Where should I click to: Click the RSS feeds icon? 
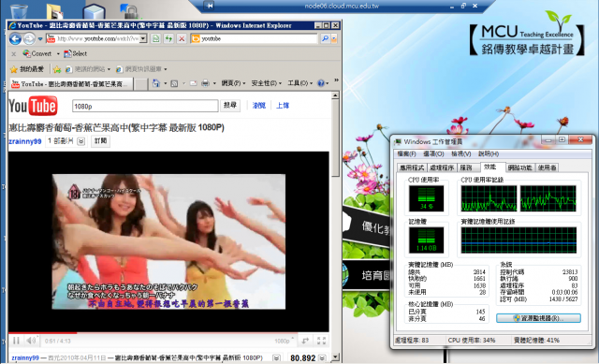click(174, 83)
